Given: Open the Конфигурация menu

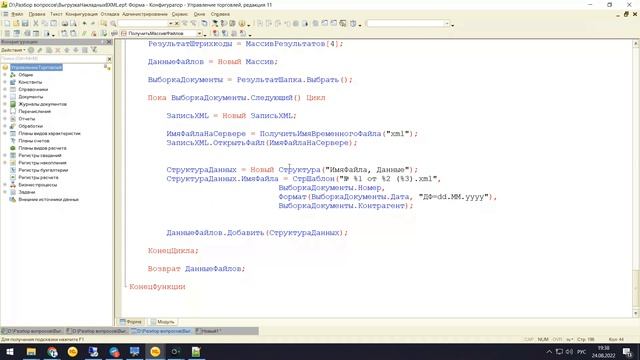Looking at the screenshot, I should coord(82,14).
